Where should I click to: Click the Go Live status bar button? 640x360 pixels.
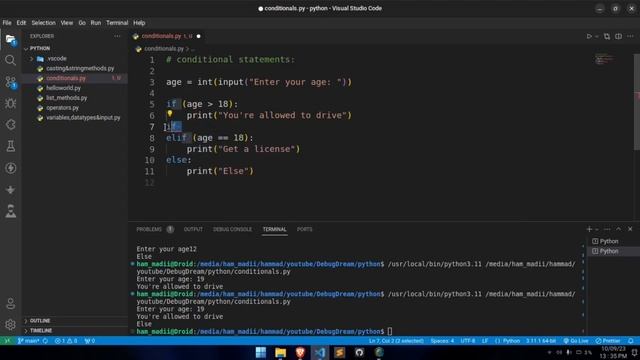(576, 340)
